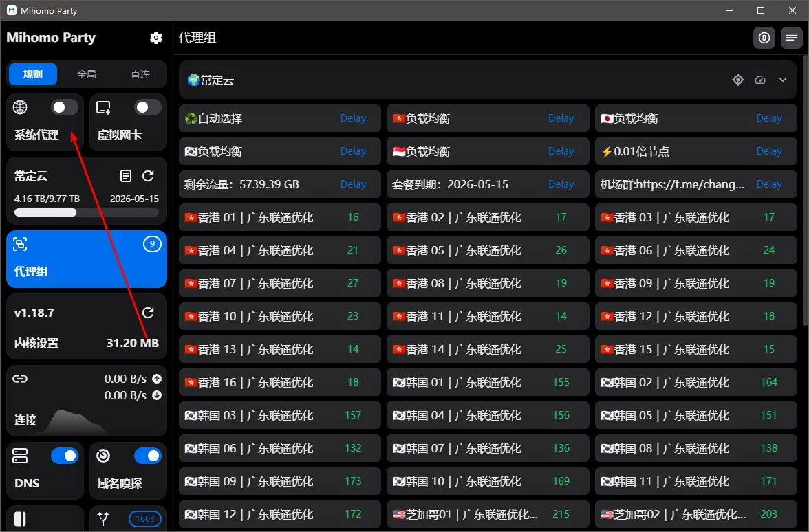Viewport: 809px width, 532px height.
Task: Click the domain sniffing (域名嗅探) icon
Action: [103, 456]
